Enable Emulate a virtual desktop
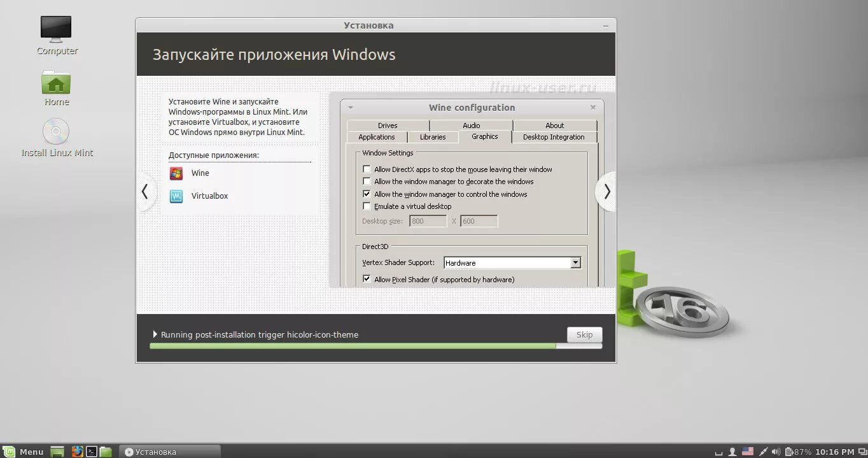The height and width of the screenshot is (458, 868). click(x=367, y=206)
